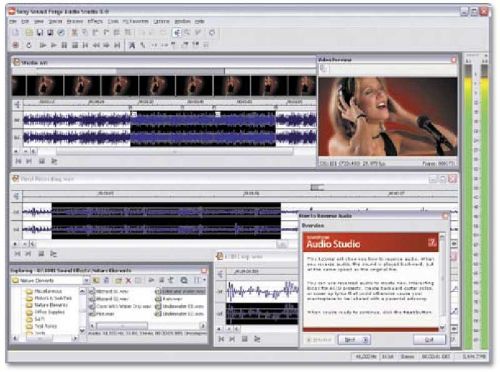Select the Test Tones folder in Explorer tree

pos(42,326)
